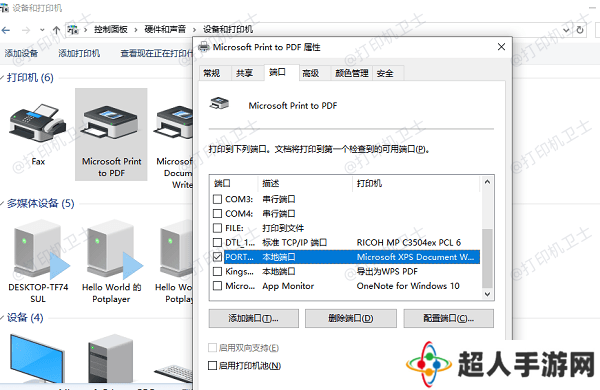Click 添加设备 in the toolbar
Image resolution: width=600 pixels, height=390 pixels.
pyautogui.click(x=21, y=53)
